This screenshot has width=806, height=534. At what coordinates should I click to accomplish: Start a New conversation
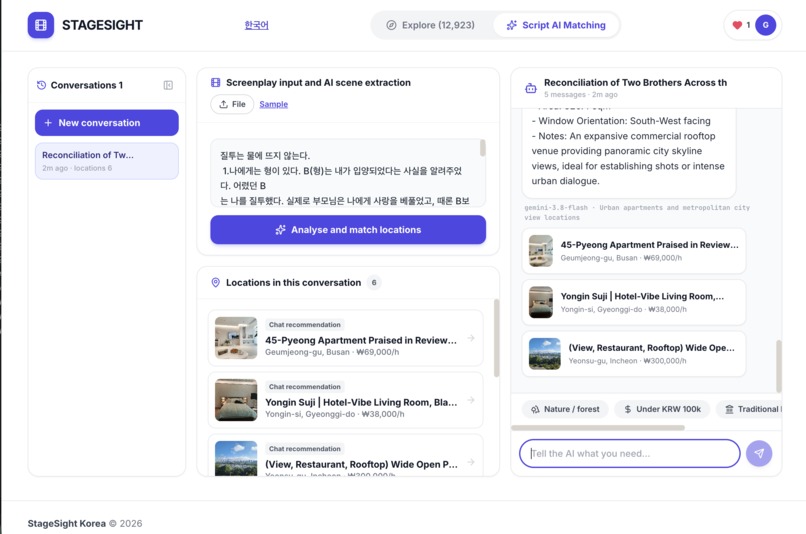tap(107, 123)
